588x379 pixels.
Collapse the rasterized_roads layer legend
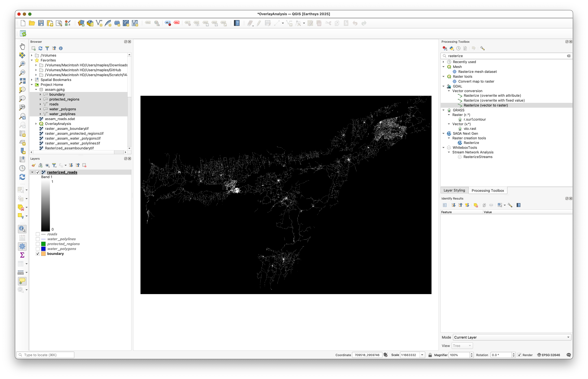(x=32, y=172)
